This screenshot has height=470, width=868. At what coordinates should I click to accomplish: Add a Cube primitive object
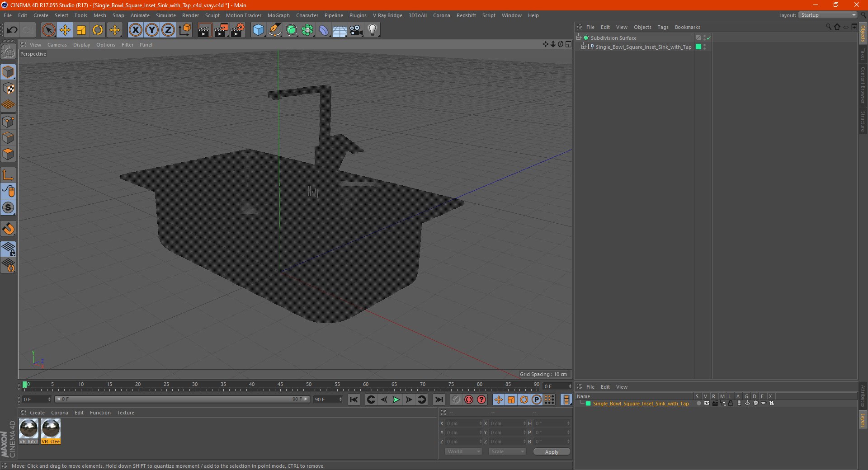pyautogui.click(x=258, y=30)
